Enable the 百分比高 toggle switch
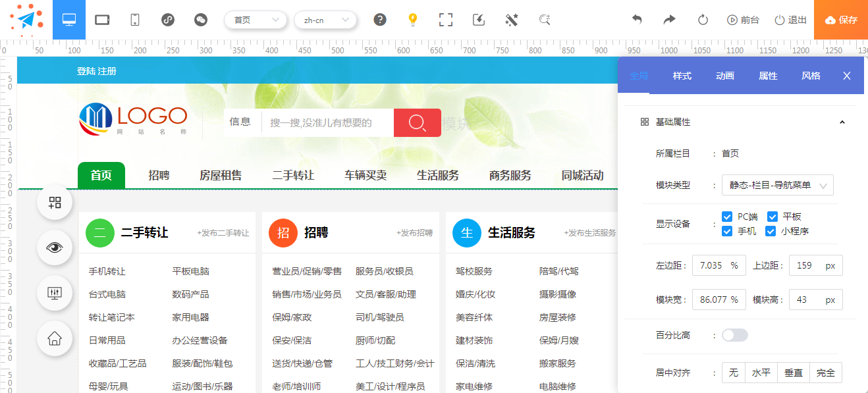The width and height of the screenshot is (868, 393). click(735, 335)
